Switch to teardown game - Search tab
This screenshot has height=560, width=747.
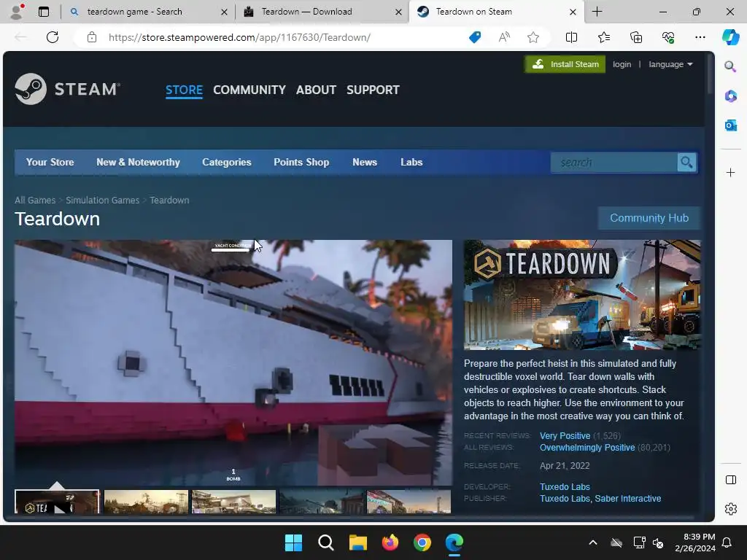click(135, 12)
